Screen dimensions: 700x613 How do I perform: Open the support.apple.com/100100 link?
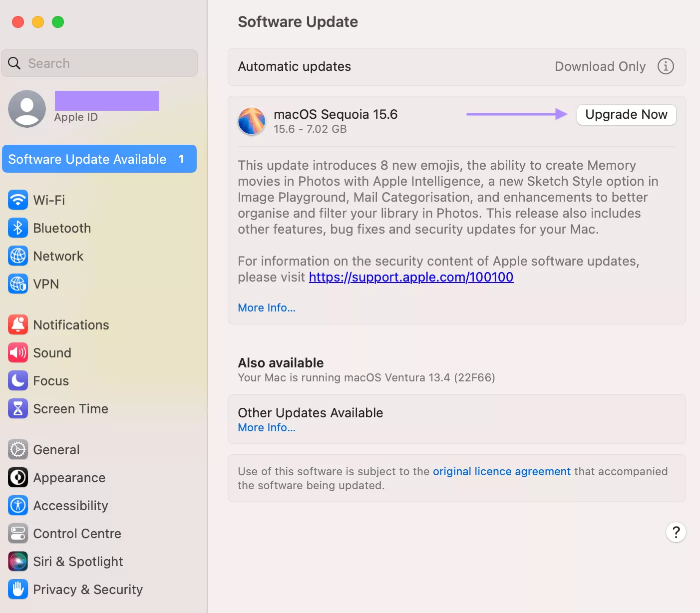pyautogui.click(x=411, y=277)
